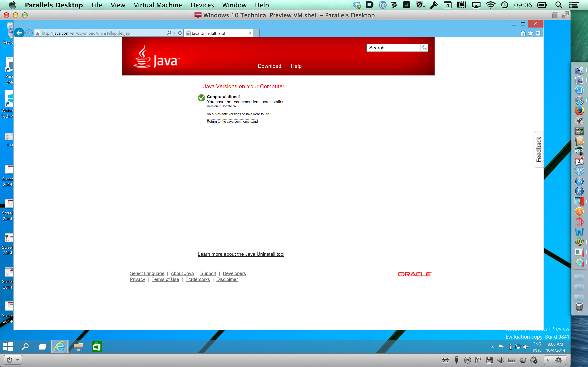The image size is (588, 367).
Task: Open File Explorer in Windows taskbar
Action: (x=78, y=347)
